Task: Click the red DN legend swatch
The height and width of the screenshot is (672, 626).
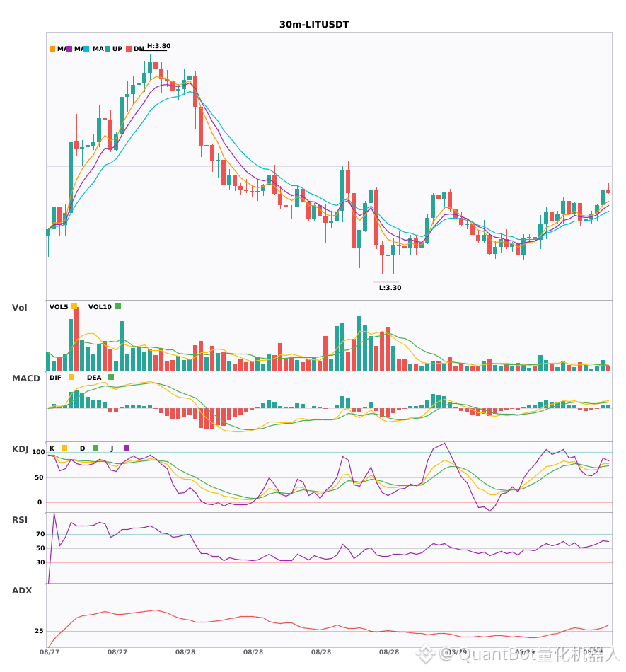Action: click(129, 49)
